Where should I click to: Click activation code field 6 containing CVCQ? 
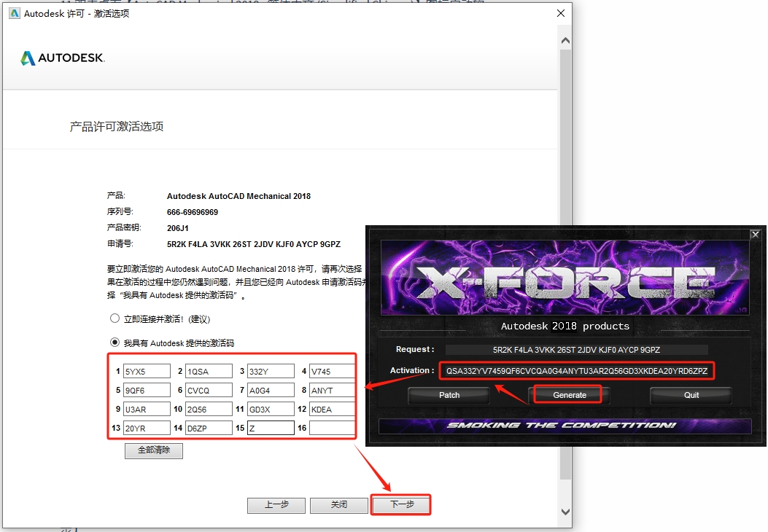click(209, 391)
